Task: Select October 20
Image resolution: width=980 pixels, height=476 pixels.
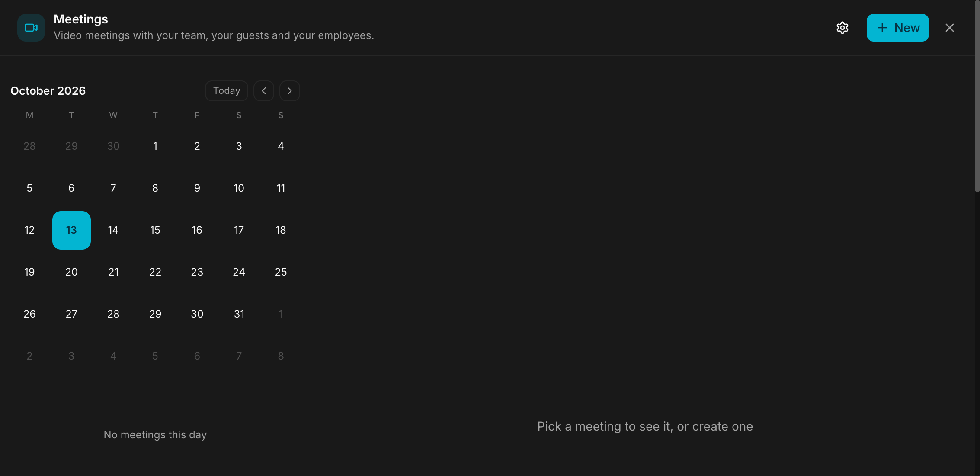Action: (x=71, y=272)
